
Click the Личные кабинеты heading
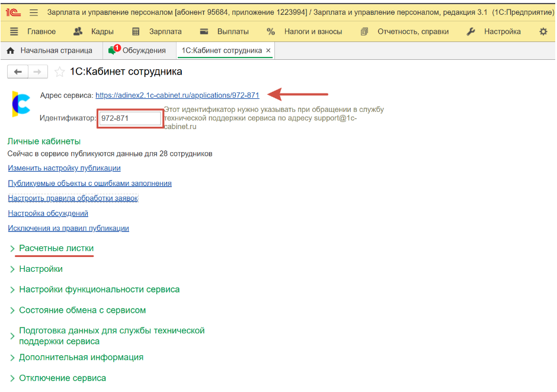coord(44,142)
